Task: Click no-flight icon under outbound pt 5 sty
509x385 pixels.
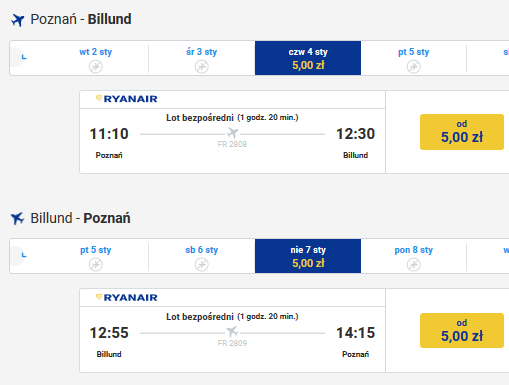Action: pyautogui.click(x=414, y=67)
